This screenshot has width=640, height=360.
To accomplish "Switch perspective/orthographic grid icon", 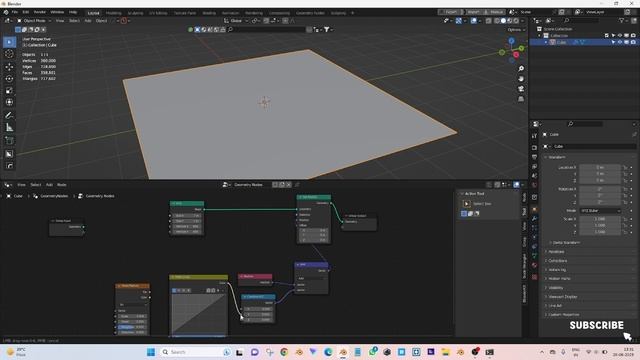I will pyautogui.click(x=521, y=99).
